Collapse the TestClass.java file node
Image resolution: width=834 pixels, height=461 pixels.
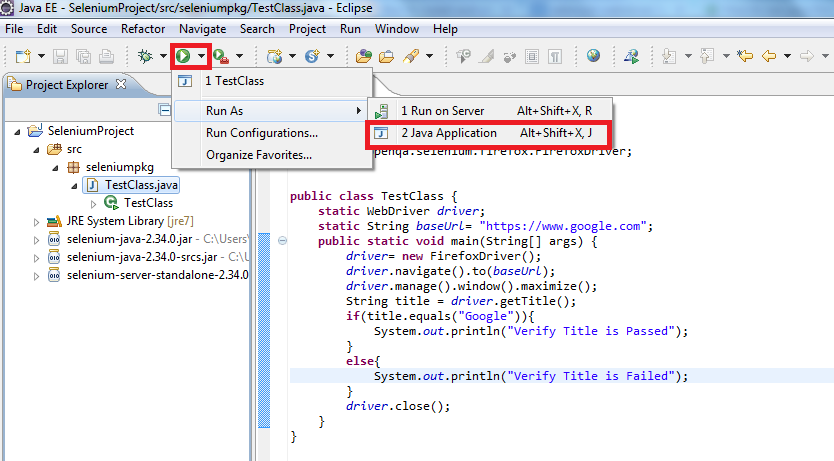[74, 186]
